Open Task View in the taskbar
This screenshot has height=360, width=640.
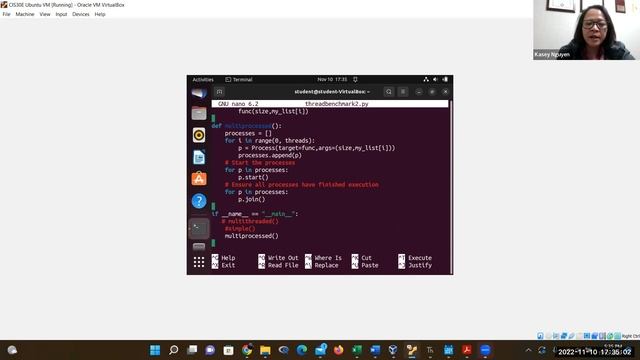(x=192, y=350)
